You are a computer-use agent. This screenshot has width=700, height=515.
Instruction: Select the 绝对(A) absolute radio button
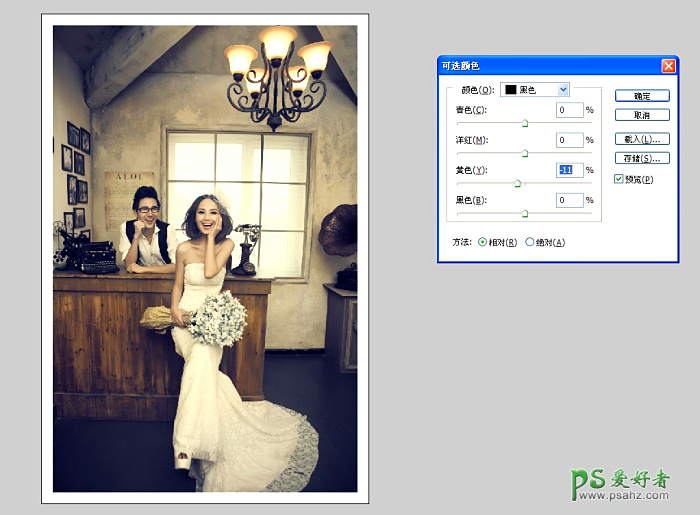coord(530,242)
